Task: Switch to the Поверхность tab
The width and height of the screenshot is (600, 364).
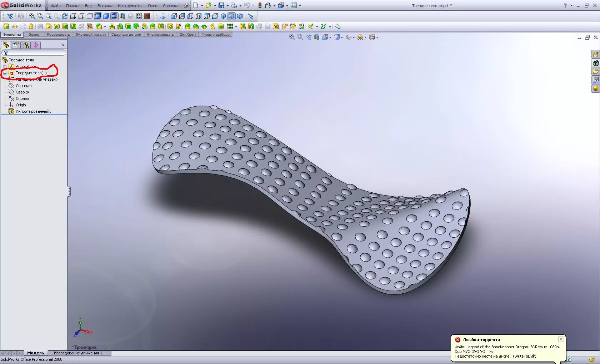Action: pyautogui.click(x=58, y=35)
